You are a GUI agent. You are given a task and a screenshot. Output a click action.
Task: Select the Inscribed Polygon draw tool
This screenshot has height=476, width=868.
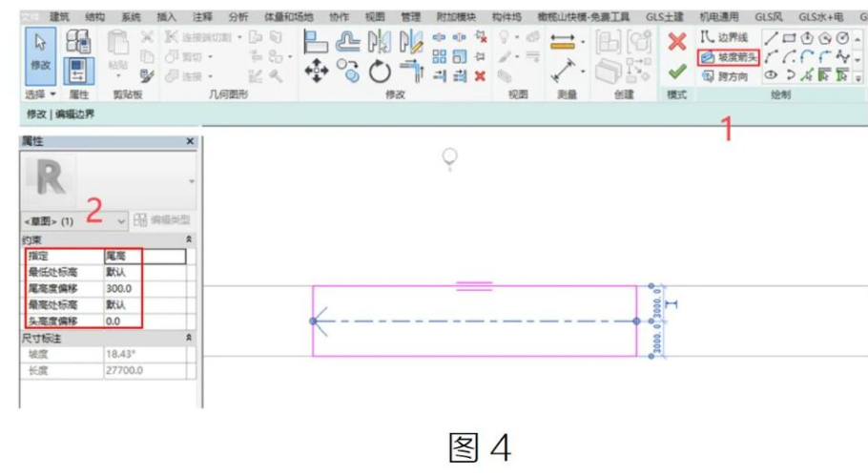coord(807,38)
